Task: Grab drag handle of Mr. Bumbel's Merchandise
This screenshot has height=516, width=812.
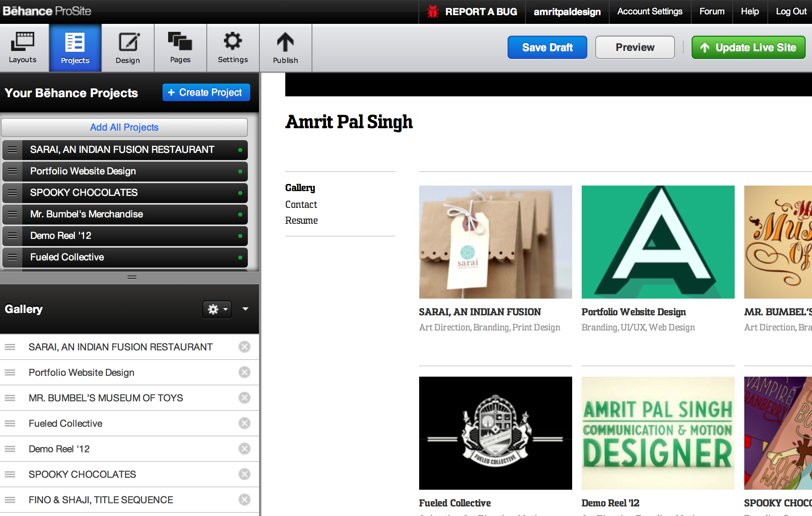Action: 12,214
